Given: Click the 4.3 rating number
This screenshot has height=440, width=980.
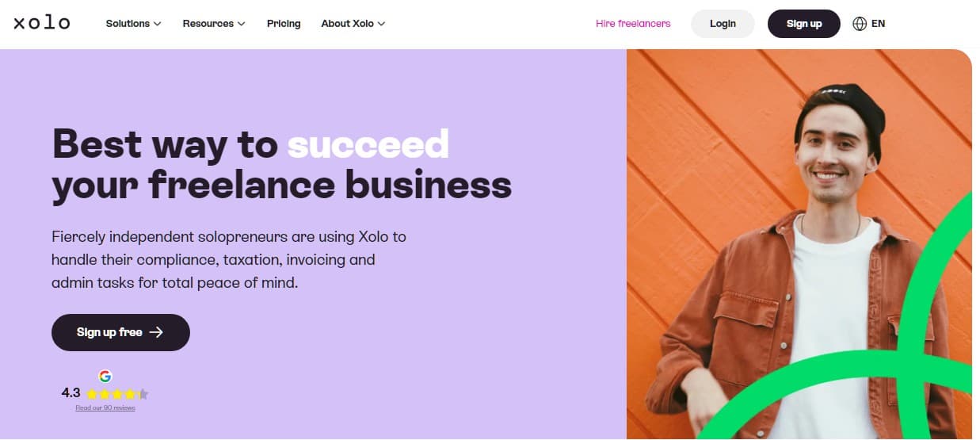Looking at the screenshot, I should point(71,392).
